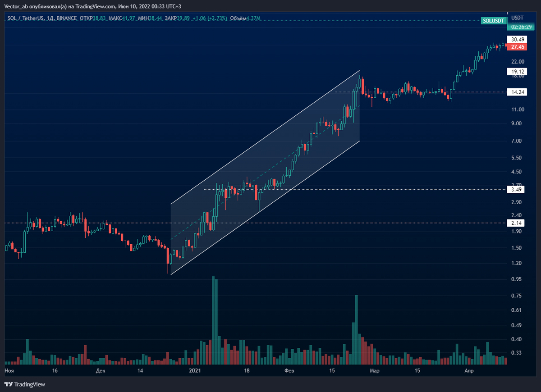Image resolution: width=541 pixels, height=392 pixels.
Task: Click the 3.49 price level label
Action: (x=516, y=190)
